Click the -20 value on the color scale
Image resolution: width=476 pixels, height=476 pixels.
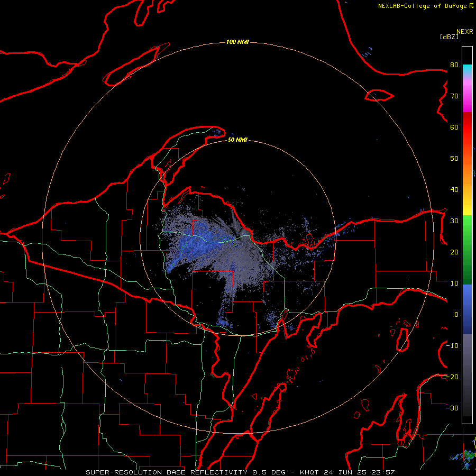(452, 377)
